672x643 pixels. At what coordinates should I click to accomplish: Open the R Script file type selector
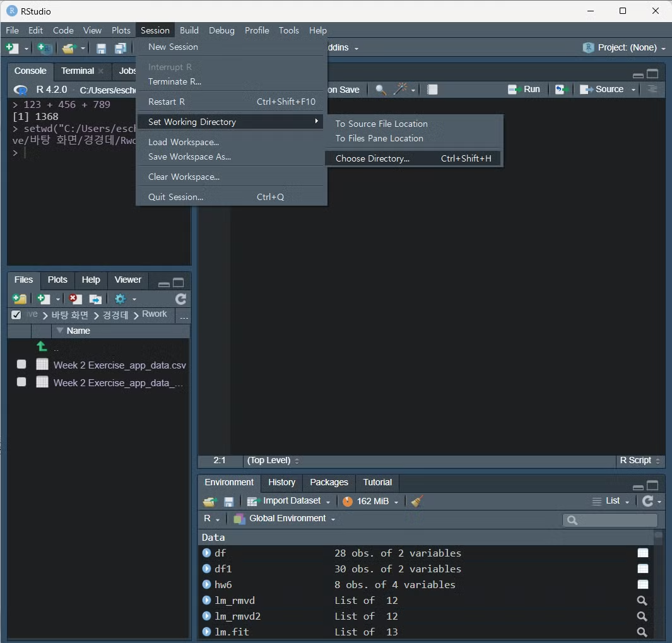(640, 461)
